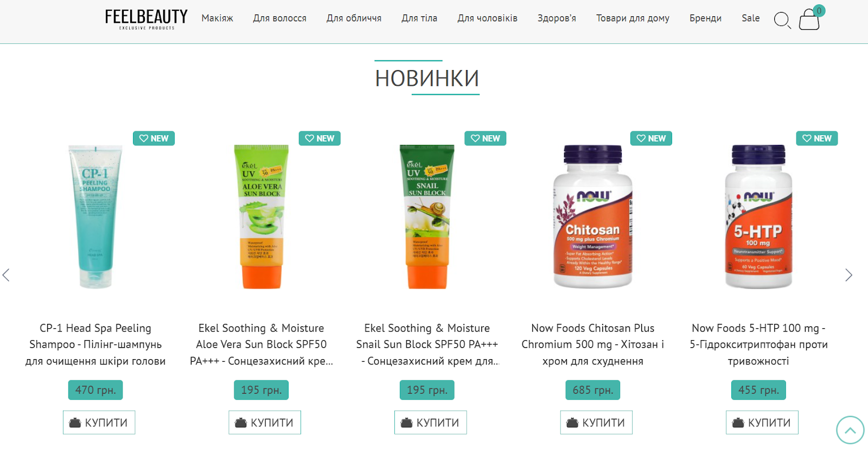This screenshot has height=460, width=868.
Task: Favorite the Ekel Snail Sun Block product
Action: [475, 138]
